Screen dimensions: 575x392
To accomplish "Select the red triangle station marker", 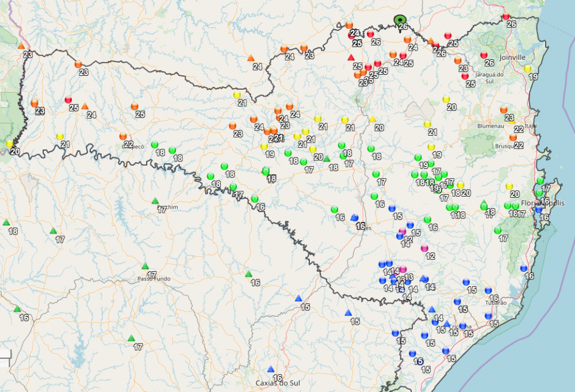I will (x=351, y=57).
